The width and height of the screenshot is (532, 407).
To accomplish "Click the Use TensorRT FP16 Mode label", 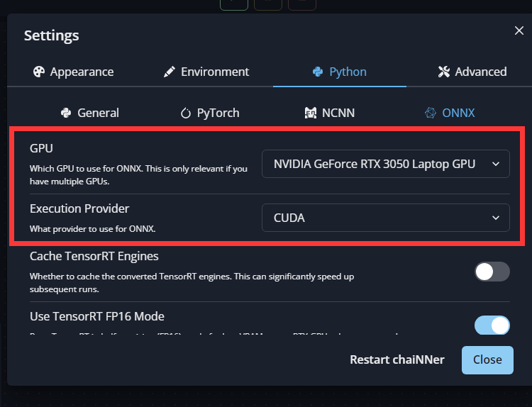I will [97, 316].
